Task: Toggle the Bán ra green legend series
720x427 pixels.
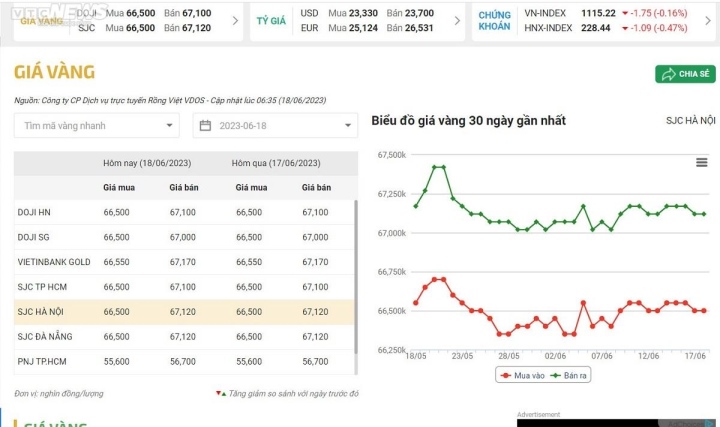Action: (569, 376)
